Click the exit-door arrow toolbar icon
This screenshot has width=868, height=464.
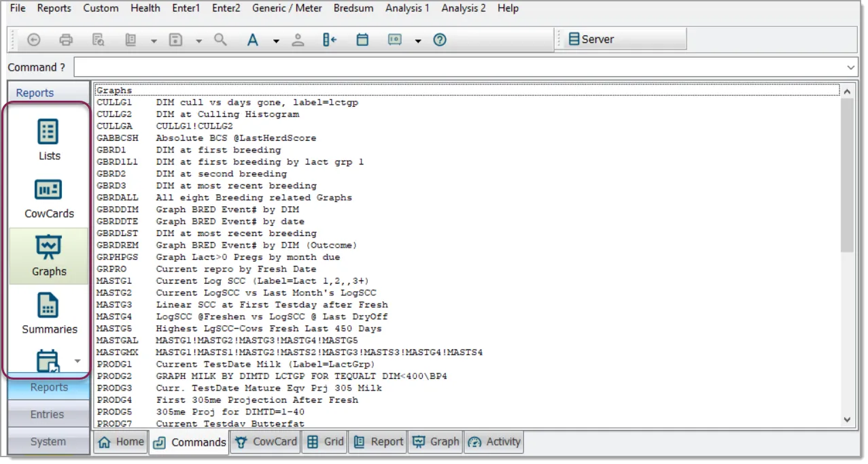point(330,40)
